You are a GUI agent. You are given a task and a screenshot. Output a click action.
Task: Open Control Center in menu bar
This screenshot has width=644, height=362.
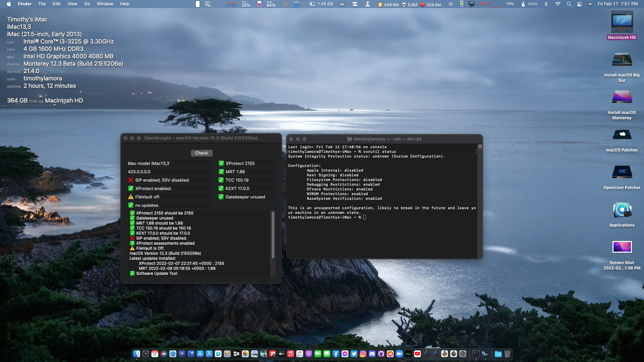[x=580, y=4]
